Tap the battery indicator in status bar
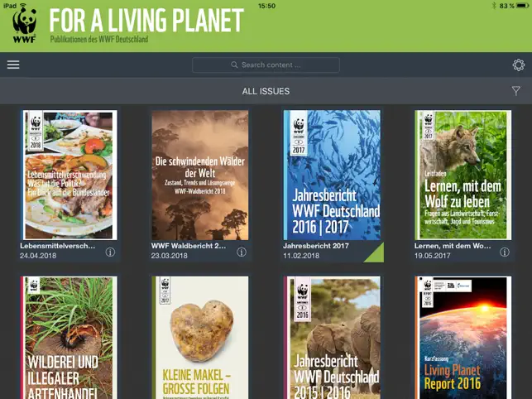 click(523, 6)
